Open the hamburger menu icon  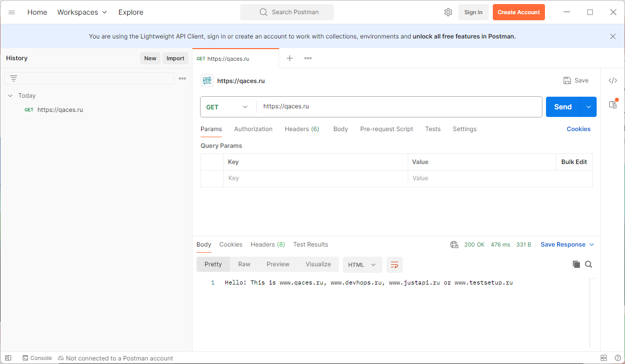pos(12,12)
